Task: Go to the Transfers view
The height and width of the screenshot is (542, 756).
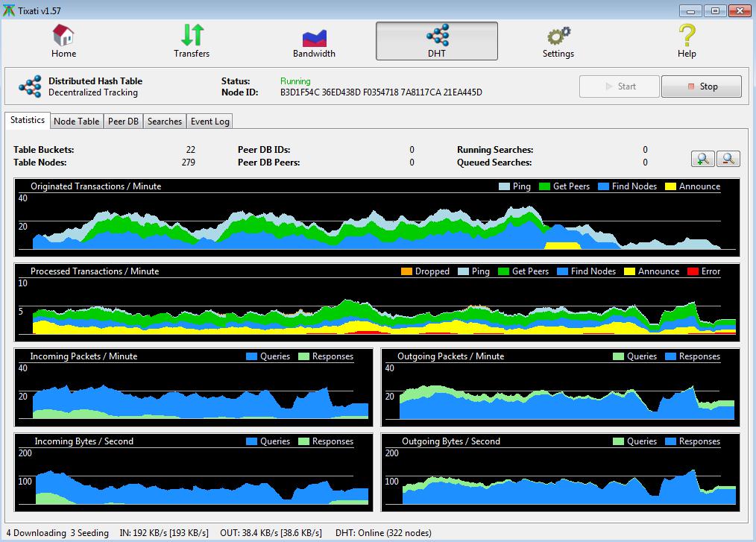Action: coord(192,41)
